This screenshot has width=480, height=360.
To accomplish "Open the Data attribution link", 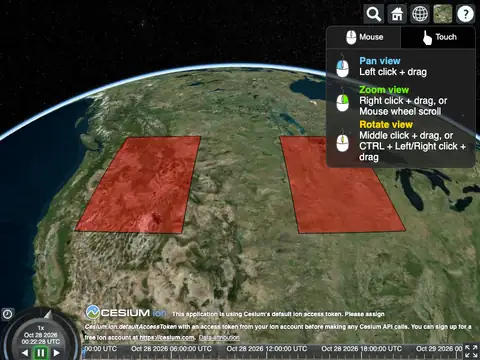I will (219, 338).
